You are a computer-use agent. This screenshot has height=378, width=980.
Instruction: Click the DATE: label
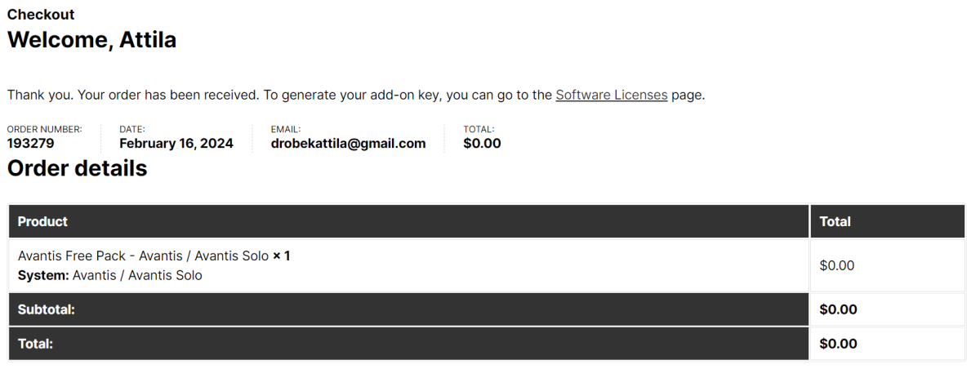132,129
